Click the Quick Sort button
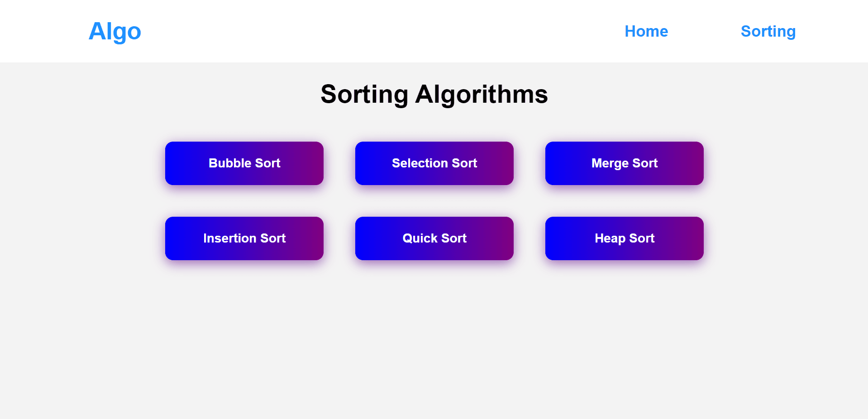868x419 pixels. [434, 238]
